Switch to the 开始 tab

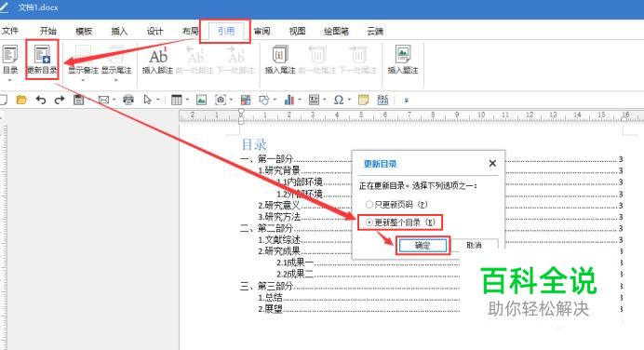(48, 31)
